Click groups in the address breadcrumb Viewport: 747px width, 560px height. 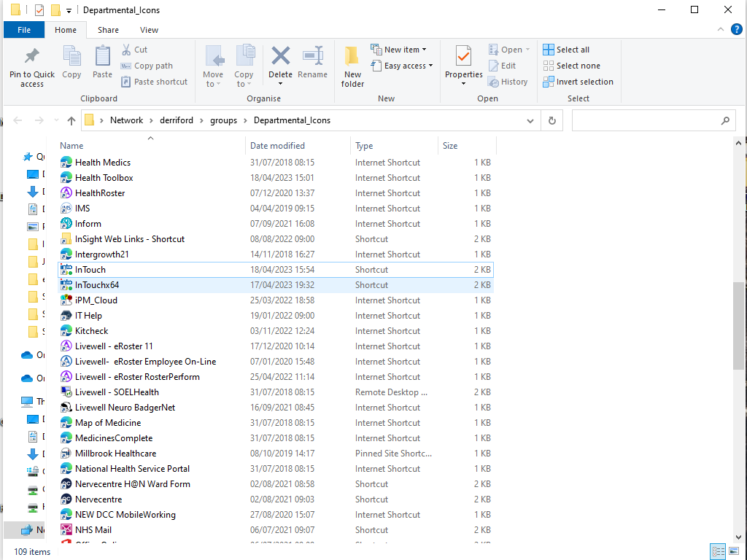(x=223, y=120)
